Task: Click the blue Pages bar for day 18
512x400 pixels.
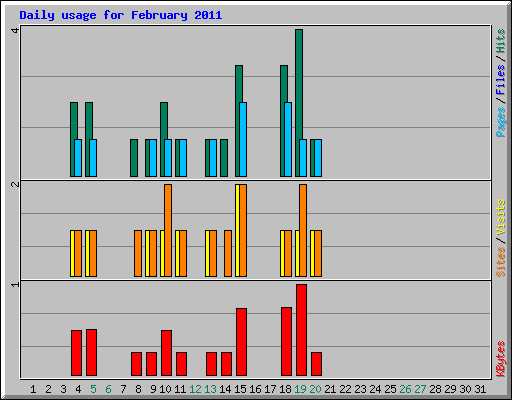Action: (288, 139)
